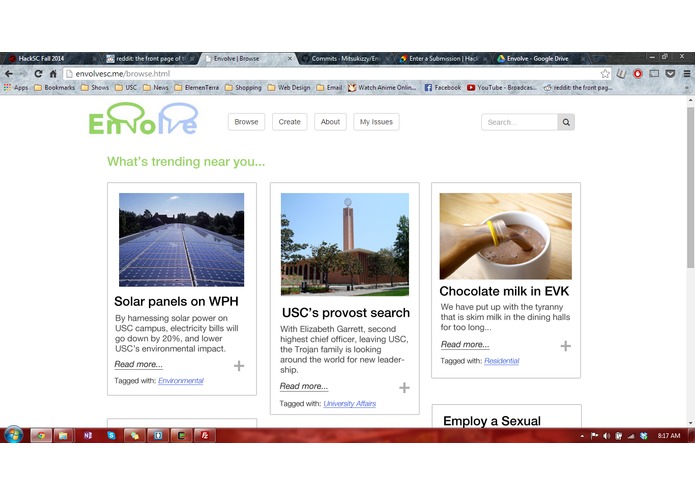This screenshot has height=494, width=695.
Task: Bookmark this page with the star icon
Action: pos(605,74)
